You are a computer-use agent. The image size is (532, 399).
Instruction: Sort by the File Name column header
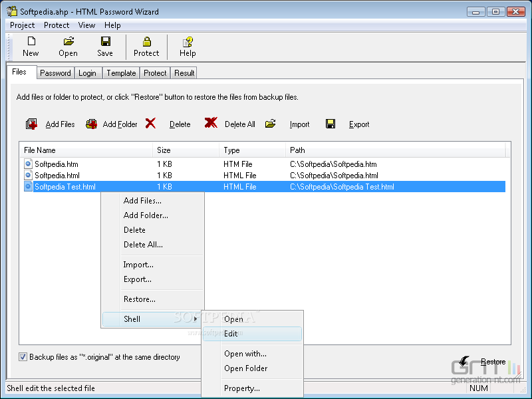[86, 150]
